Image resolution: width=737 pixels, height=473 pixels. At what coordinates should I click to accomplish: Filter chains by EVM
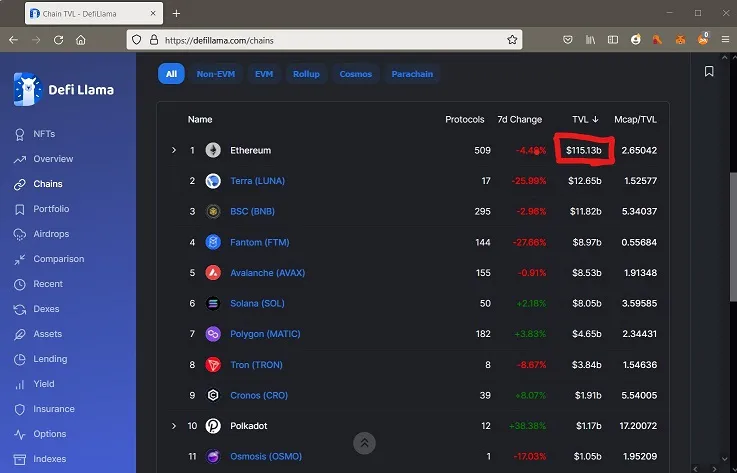pyautogui.click(x=264, y=74)
